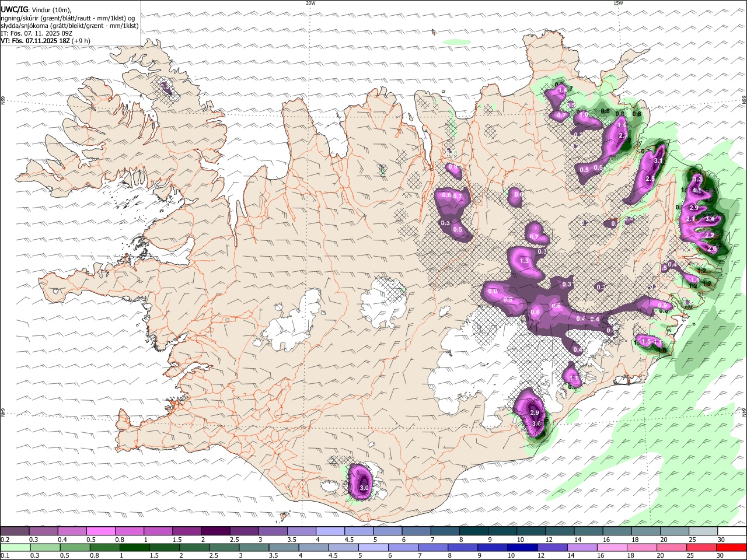Image resolution: width=747 pixels, height=560 pixels.
Task: Click the '2.5' label in the lower legend row
Action: (x=214, y=556)
